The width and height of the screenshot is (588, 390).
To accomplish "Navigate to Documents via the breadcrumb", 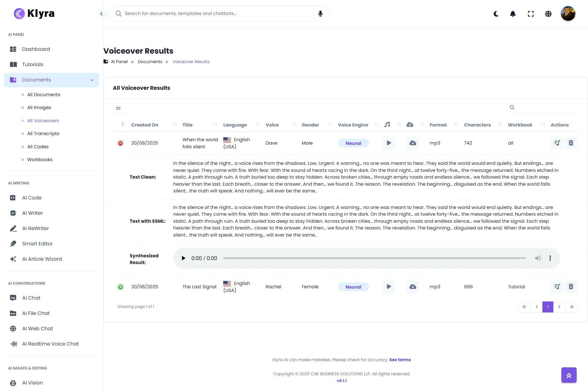I will click(x=150, y=62).
